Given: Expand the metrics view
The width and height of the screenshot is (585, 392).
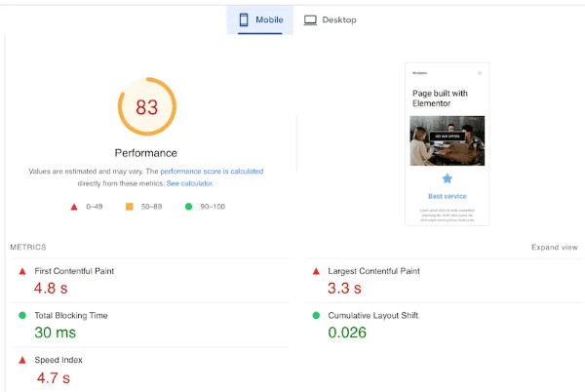Looking at the screenshot, I should (554, 248).
